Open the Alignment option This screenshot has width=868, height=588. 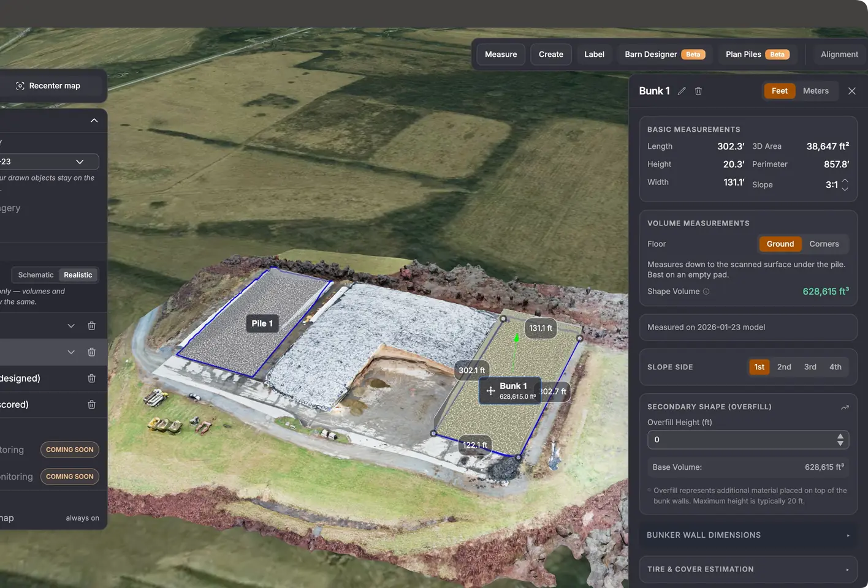839,55
